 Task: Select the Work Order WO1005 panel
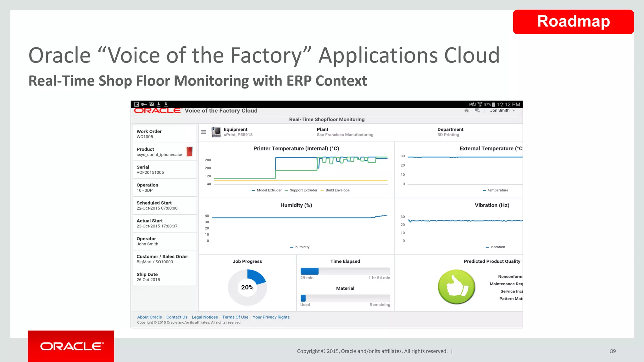[165, 134]
